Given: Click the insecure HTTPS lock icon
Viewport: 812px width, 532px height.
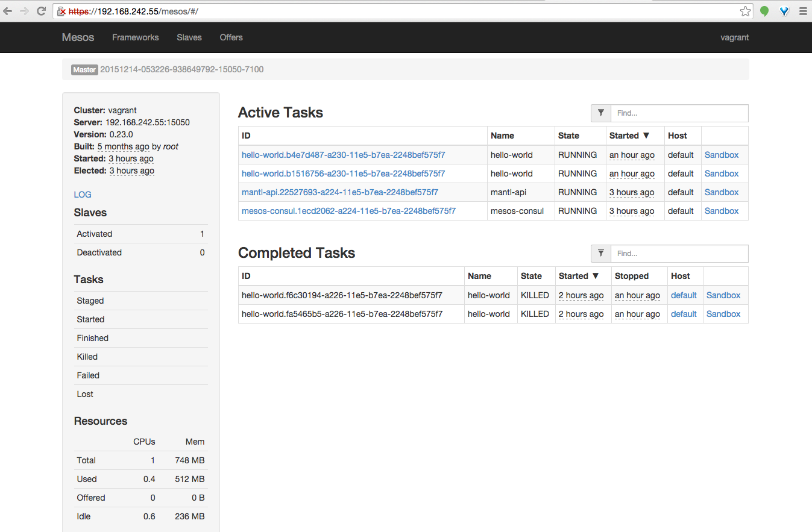Looking at the screenshot, I should click(61, 11).
